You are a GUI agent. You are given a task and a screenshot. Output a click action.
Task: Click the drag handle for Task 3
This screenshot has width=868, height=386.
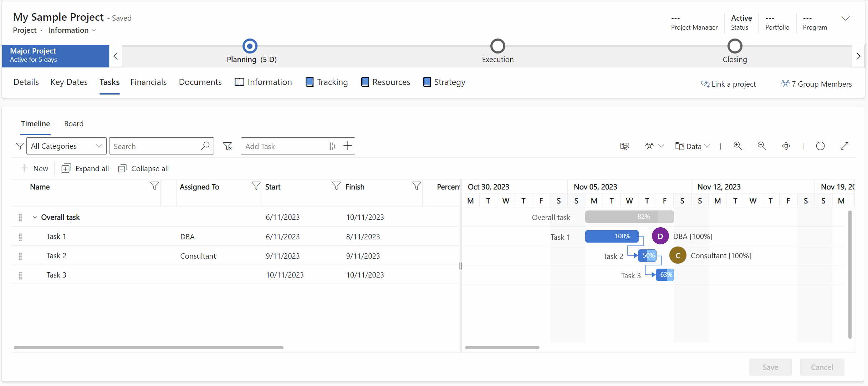coord(20,275)
